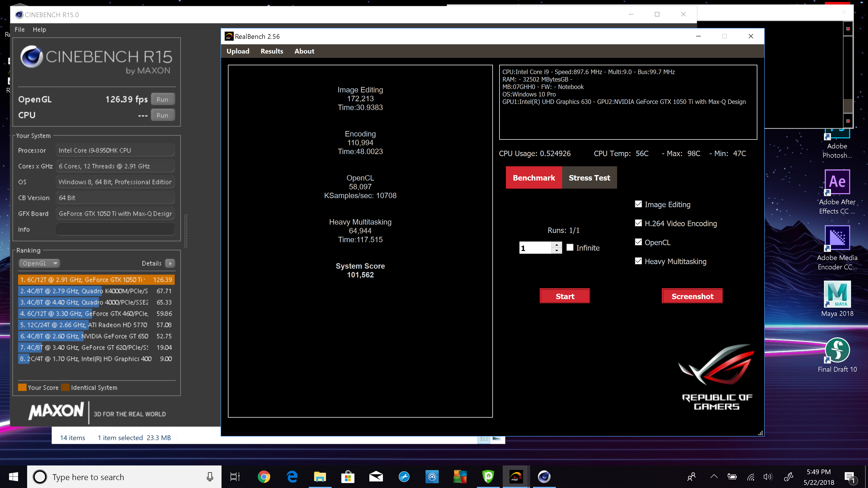Open Google Chrome from the taskbar
The image size is (868, 488).
(264, 476)
